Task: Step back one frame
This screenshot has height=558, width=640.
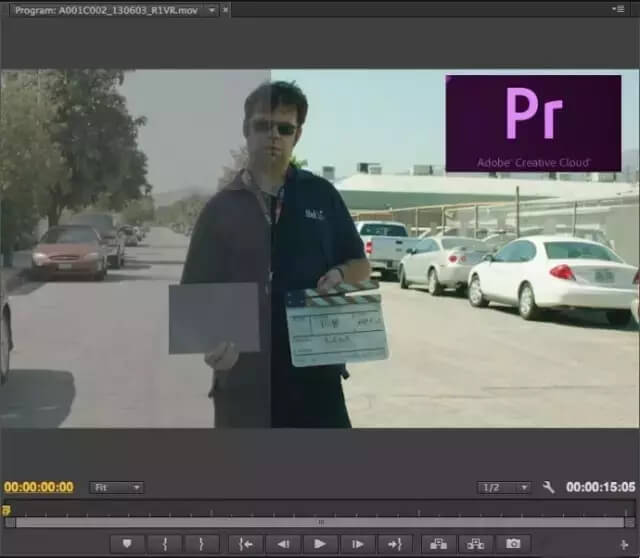Action: [283, 543]
